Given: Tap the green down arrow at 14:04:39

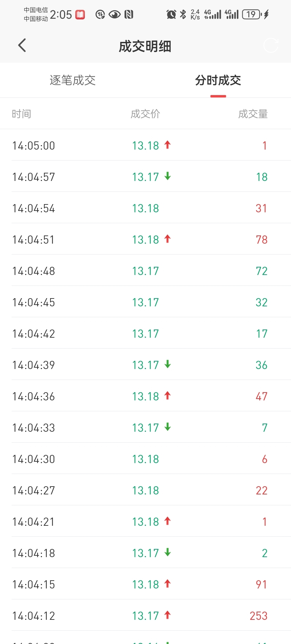Looking at the screenshot, I should pos(167,364).
